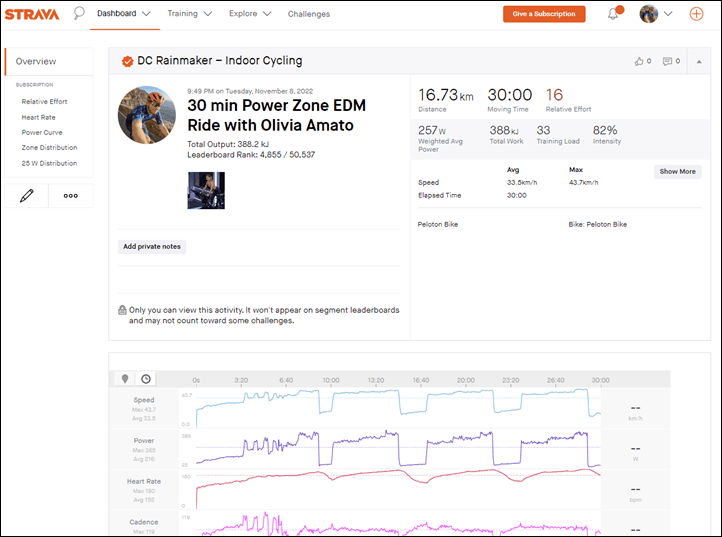Image resolution: width=722 pixels, height=537 pixels.
Task: Open the search magnifier icon
Action: pyautogui.click(x=79, y=13)
